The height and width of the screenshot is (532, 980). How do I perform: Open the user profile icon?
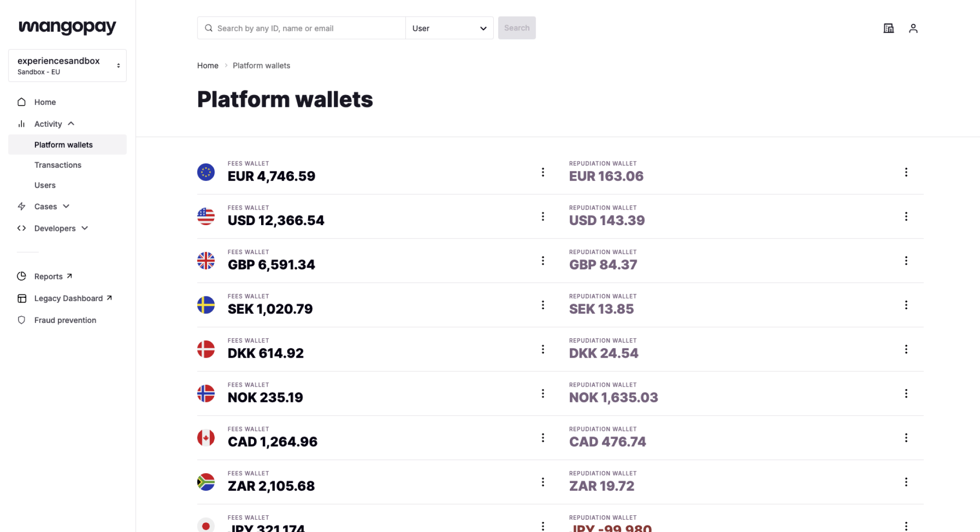click(913, 28)
